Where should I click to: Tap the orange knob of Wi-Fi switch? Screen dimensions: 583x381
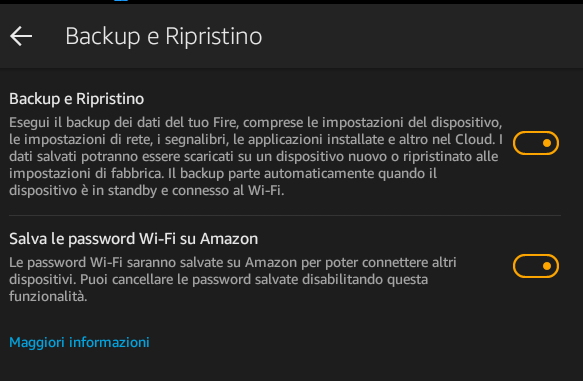[547, 266]
